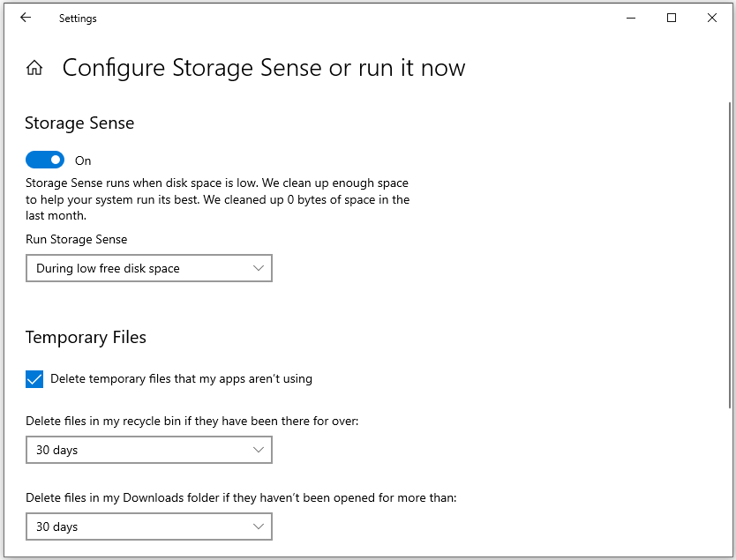Navigate back with the back arrow

[x=25, y=18]
